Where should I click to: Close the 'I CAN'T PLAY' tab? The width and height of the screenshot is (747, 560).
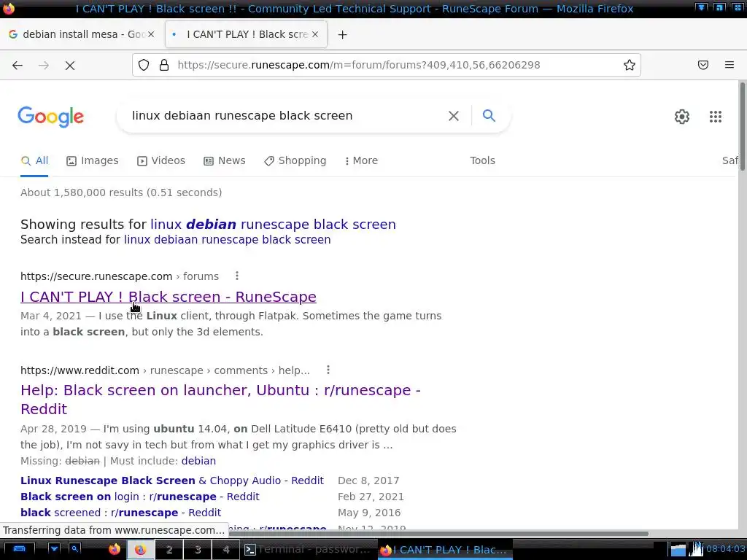click(315, 34)
